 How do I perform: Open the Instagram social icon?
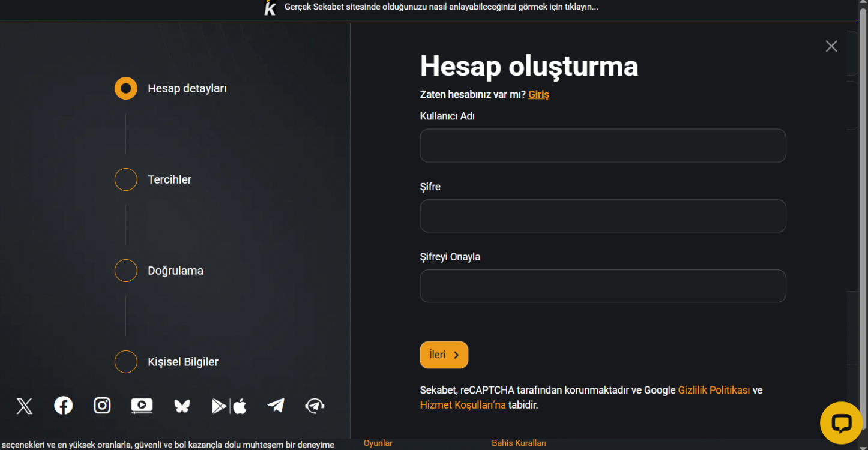point(102,406)
